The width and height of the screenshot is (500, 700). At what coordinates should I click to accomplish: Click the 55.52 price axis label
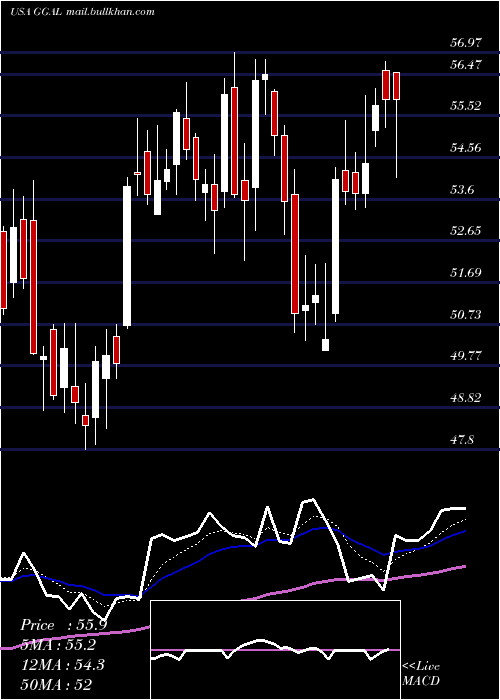(466, 106)
